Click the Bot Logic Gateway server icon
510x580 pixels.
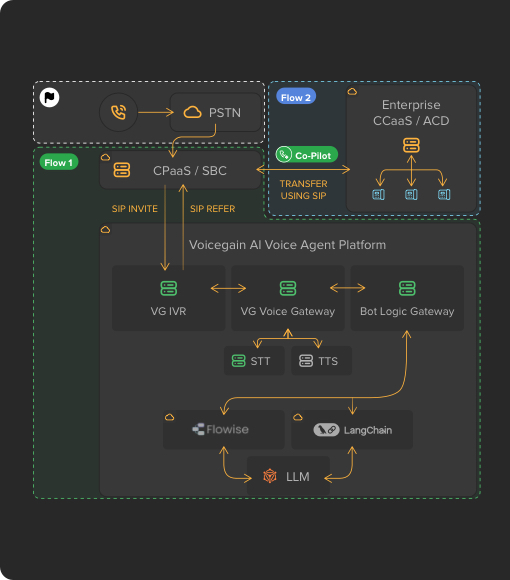(407, 288)
